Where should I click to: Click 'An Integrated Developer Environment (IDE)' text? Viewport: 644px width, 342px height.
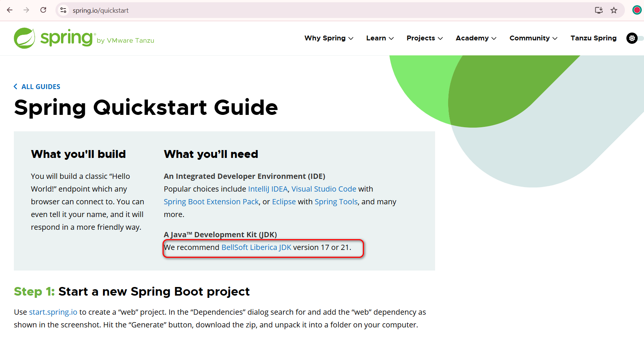(244, 176)
